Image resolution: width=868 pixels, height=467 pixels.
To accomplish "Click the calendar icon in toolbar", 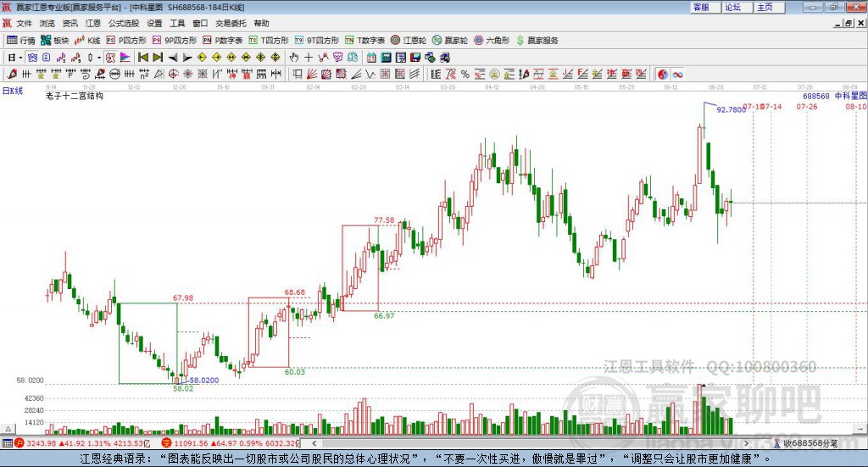I will click(371, 58).
